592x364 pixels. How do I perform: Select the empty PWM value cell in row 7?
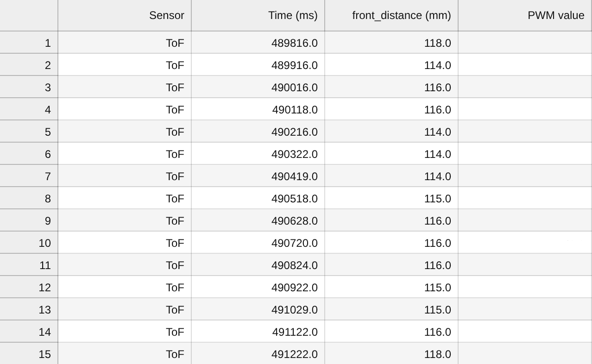pyautogui.click(x=524, y=176)
